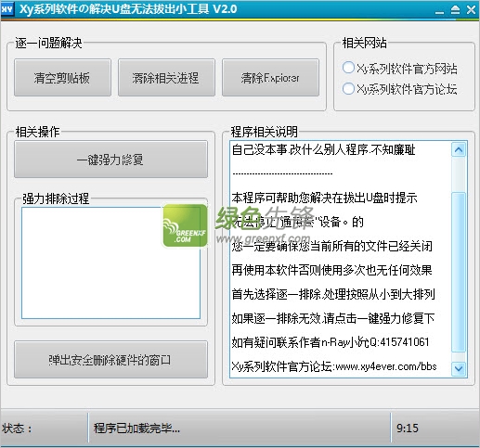
Task: Click the forum address www.xy4ever.com/bbs line
Action: pos(334,366)
